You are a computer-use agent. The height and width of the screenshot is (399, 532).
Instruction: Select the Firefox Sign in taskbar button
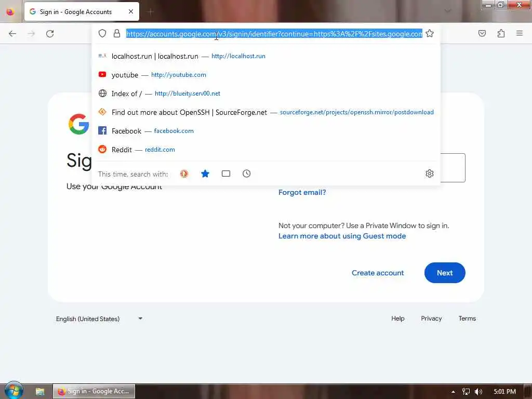94,391
